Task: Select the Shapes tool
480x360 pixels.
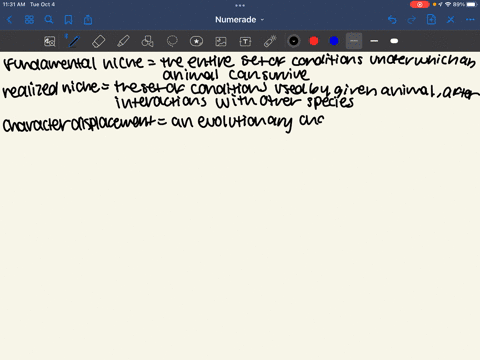Action: coord(147,41)
